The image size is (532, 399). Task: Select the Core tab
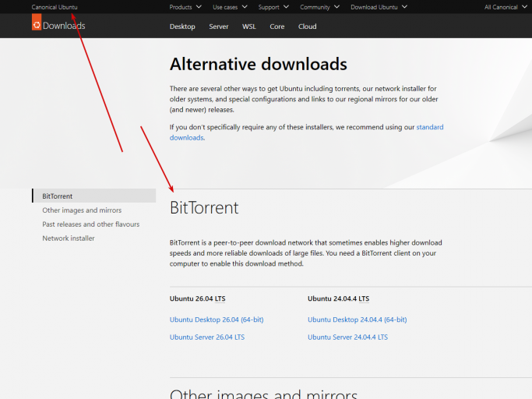pos(277,26)
